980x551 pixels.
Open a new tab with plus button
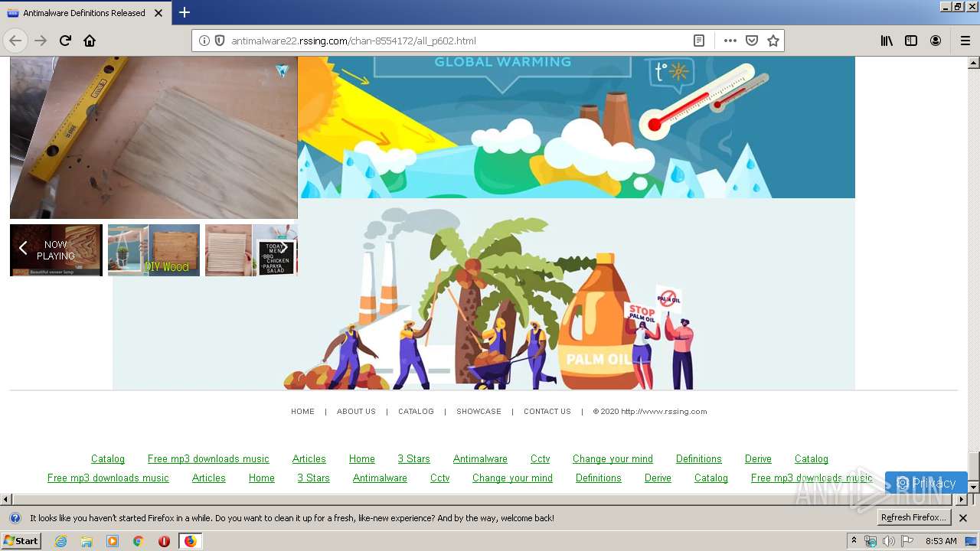(185, 12)
